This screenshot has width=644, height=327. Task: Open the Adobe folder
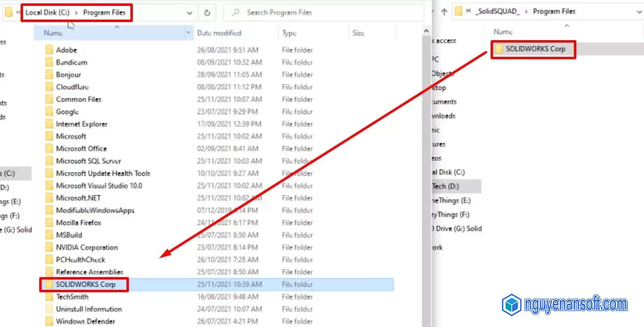[x=67, y=49]
